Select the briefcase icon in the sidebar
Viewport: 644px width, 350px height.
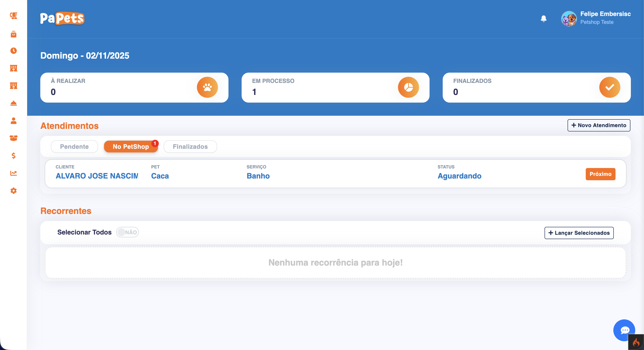pyautogui.click(x=14, y=34)
